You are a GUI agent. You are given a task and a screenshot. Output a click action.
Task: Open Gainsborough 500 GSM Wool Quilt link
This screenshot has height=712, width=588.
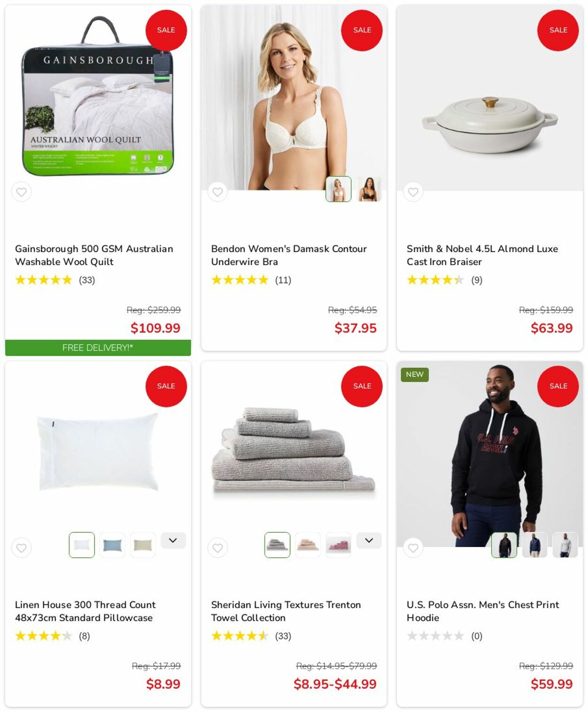point(94,255)
